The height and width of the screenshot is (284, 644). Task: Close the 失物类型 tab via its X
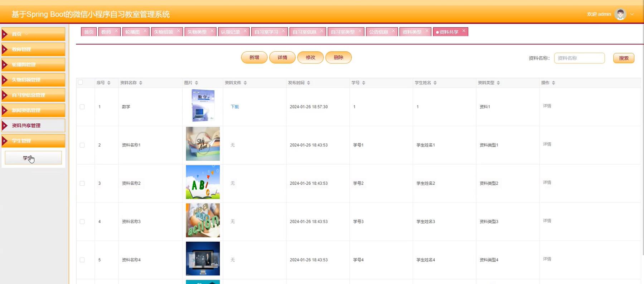coord(212,31)
